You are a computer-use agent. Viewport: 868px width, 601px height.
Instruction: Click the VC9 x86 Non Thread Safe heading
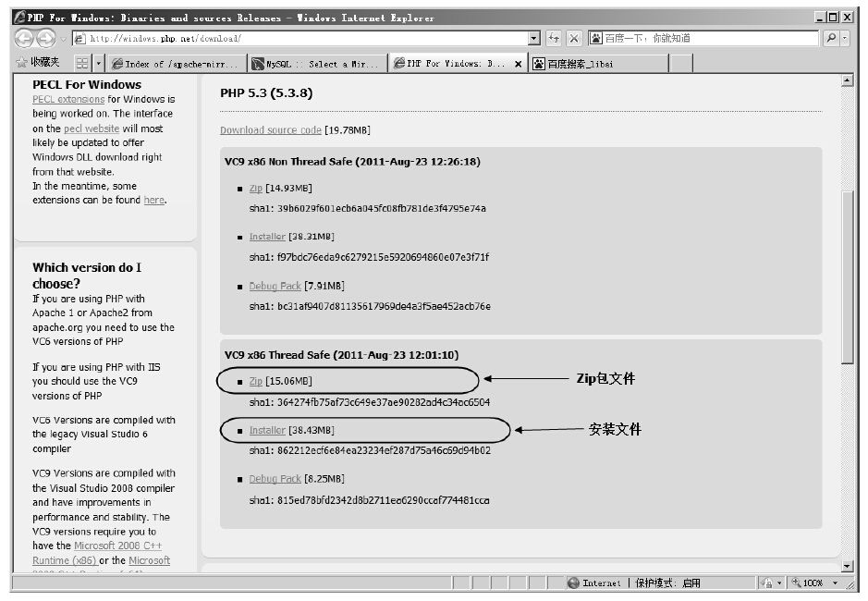352,162
